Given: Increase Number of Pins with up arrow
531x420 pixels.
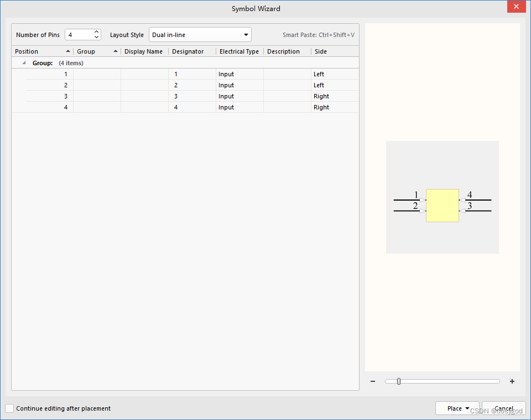Looking at the screenshot, I should click(96, 32).
